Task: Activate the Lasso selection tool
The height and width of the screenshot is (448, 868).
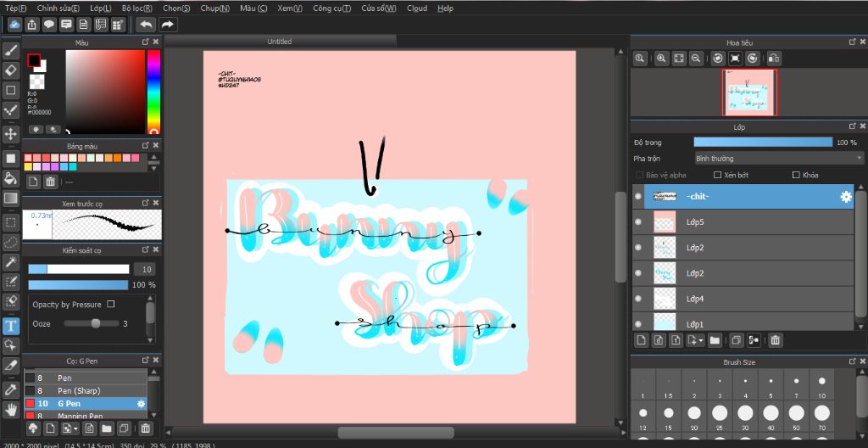Action: (x=10, y=243)
